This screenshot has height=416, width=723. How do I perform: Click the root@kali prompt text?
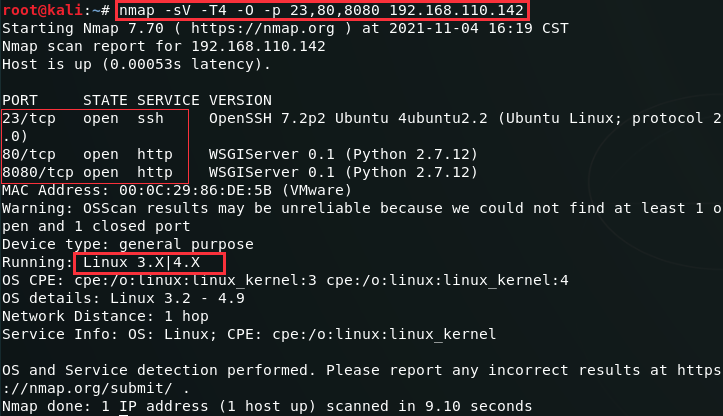[x=42, y=10]
